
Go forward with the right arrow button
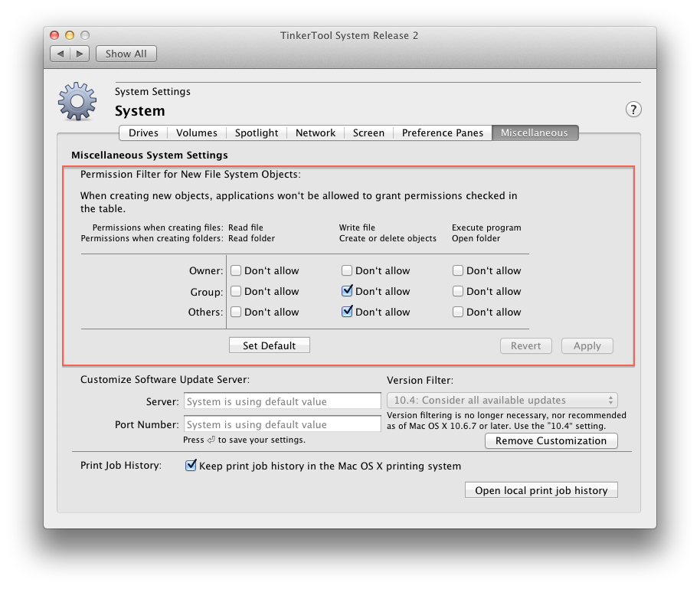80,54
